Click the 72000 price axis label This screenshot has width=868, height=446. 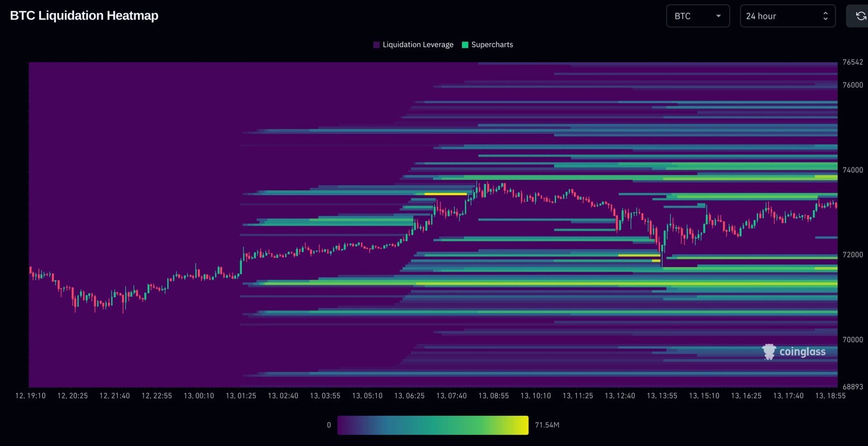[x=853, y=255]
